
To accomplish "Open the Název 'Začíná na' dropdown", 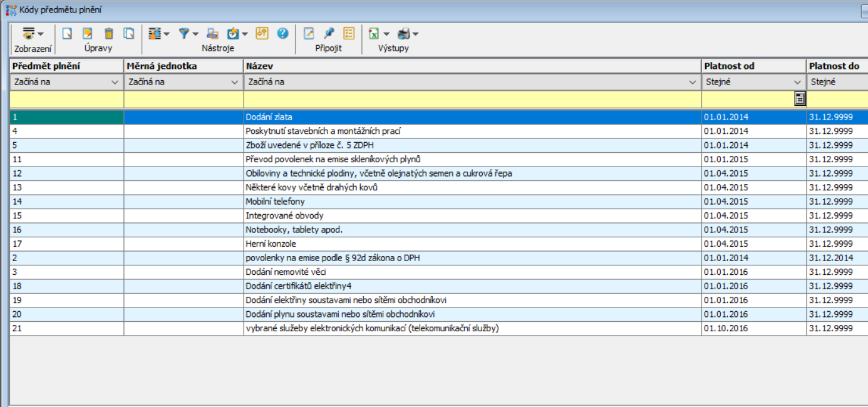I will click(693, 82).
